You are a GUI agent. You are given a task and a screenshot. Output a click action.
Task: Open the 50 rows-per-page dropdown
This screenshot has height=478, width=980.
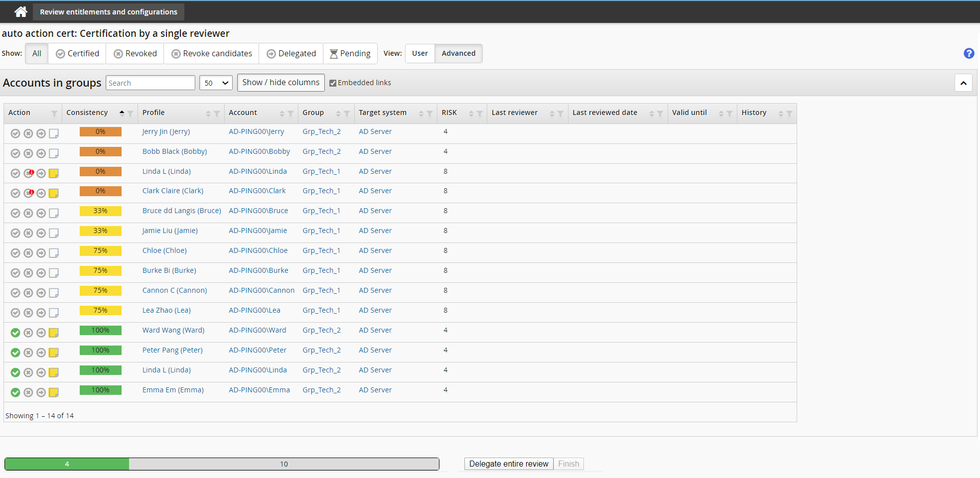tap(216, 83)
